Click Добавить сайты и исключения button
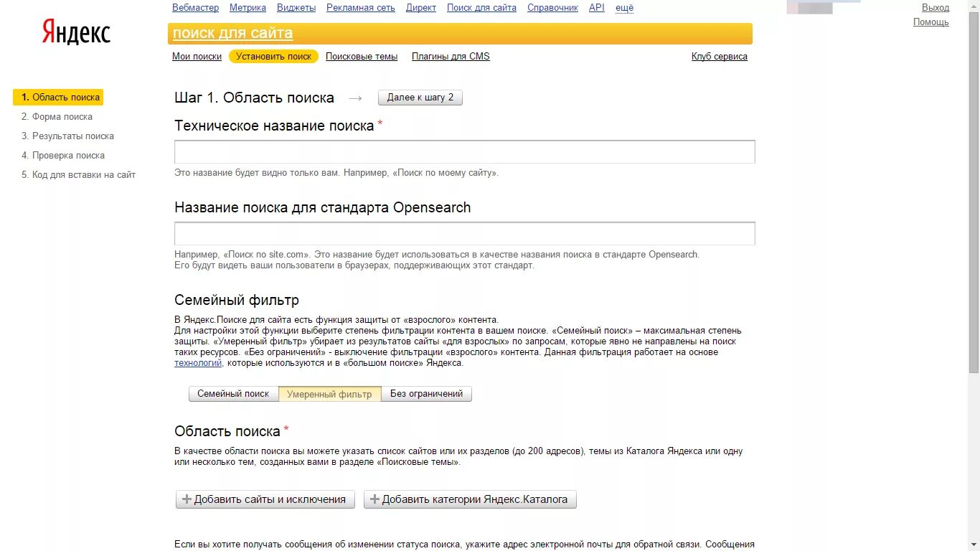This screenshot has height=551, width=980. tap(265, 499)
